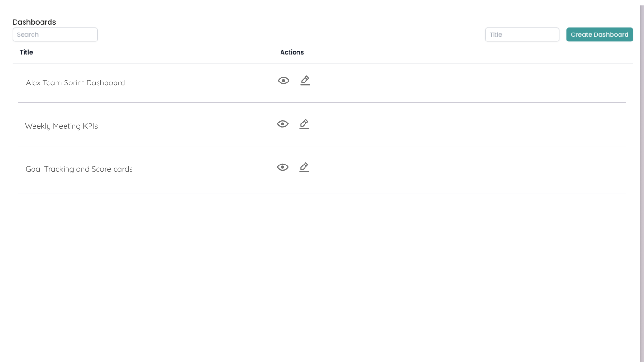
Task: Click the Title column header
Action: [26, 52]
